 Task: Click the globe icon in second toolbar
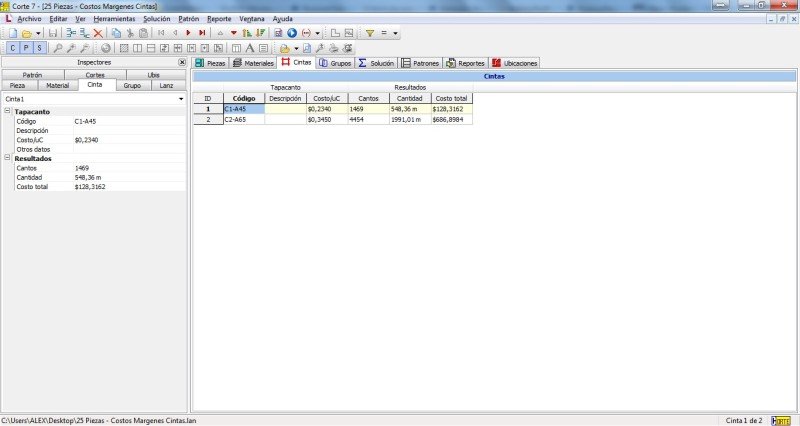(106, 47)
